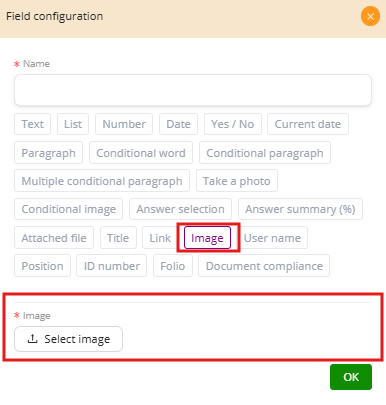This screenshot has width=386, height=405.
Task: Choose the List field type
Action: (x=73, y=124)
